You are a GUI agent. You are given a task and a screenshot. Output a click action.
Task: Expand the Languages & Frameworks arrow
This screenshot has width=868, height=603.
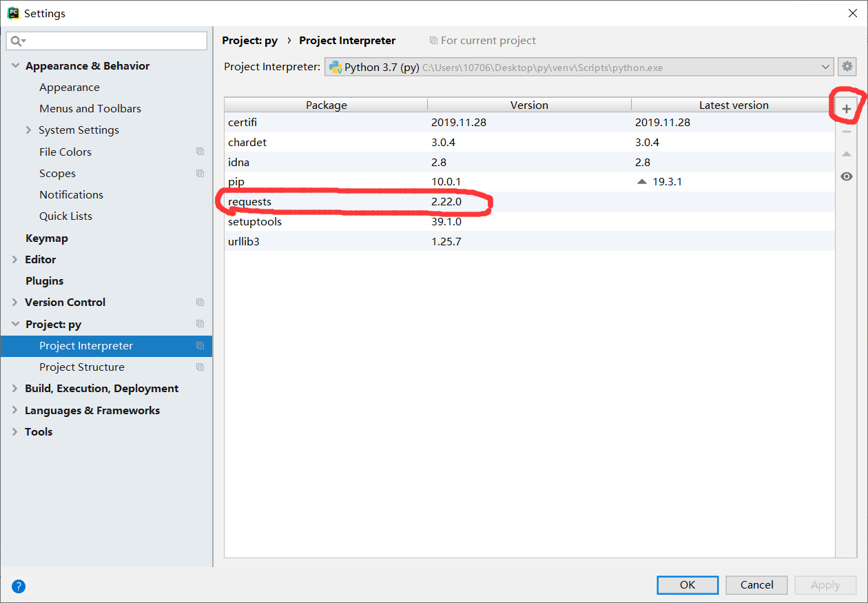coord(15,411)
